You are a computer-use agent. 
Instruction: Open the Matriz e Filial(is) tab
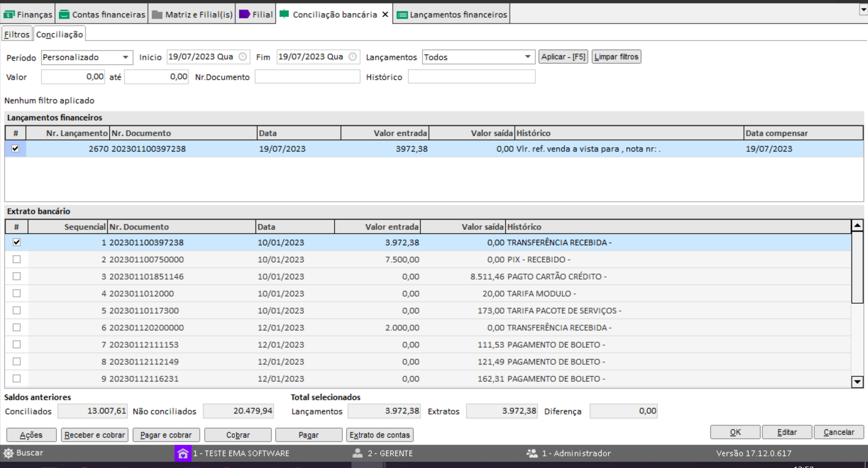(193, 15)
